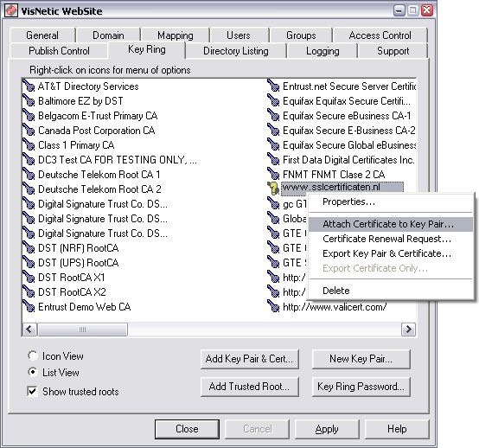Screen dimensions: 479x448
Task: Open the Publish Control tab
Action: (59, 51)
